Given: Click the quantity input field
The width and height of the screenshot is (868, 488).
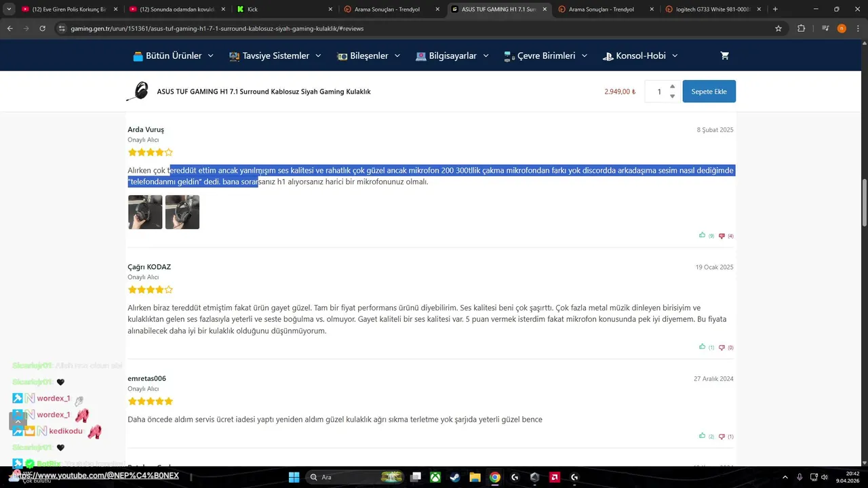Looking at the screenshot, I should point(658,91).
